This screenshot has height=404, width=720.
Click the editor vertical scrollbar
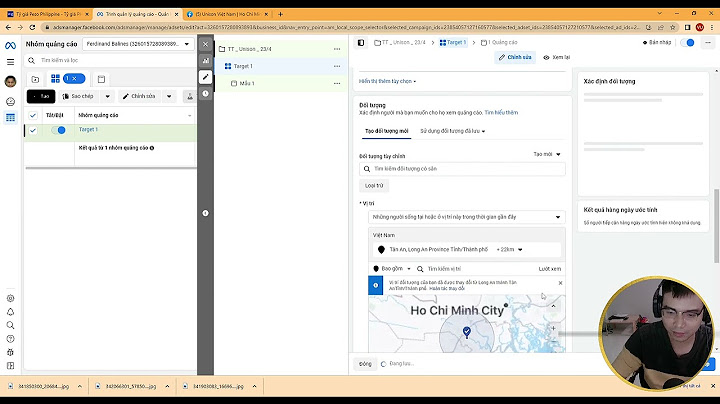click(x=716, y=226)
